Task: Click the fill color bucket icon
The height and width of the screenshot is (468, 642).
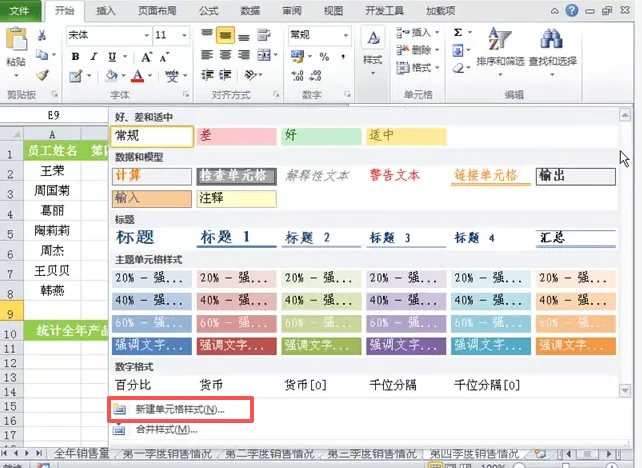Action: [111, 75]
